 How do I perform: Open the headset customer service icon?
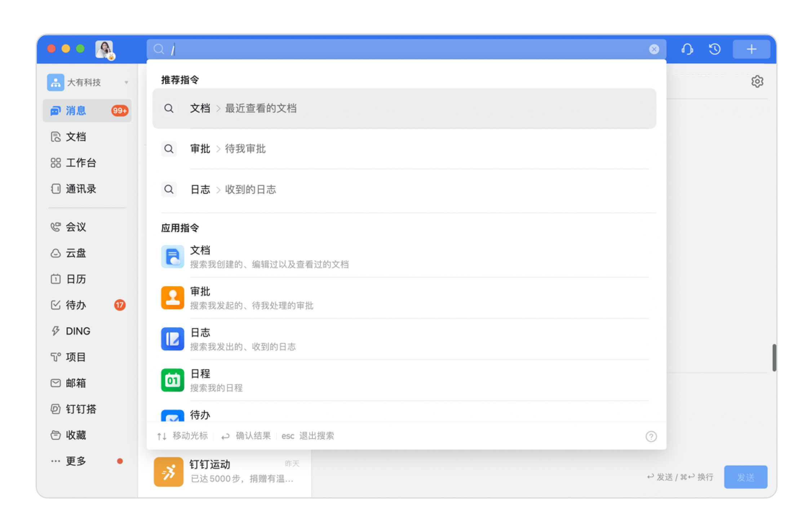click(687, 49)
